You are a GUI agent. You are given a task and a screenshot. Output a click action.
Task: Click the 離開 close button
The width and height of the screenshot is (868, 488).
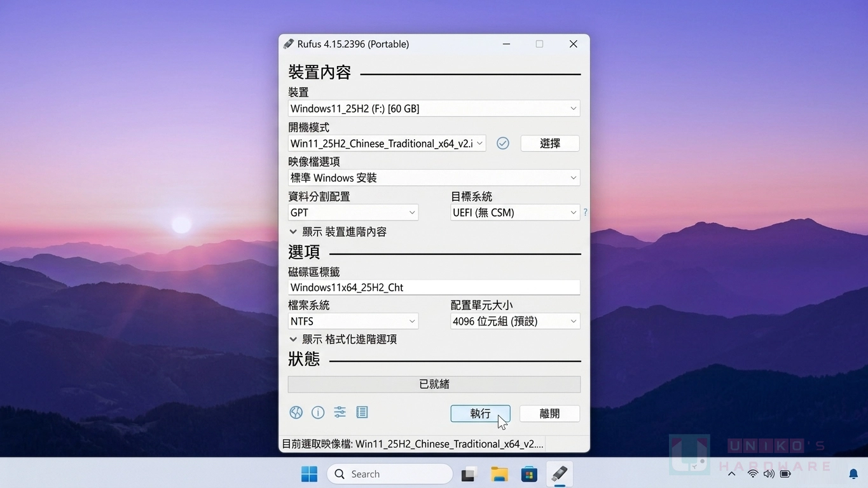point(549,414)
